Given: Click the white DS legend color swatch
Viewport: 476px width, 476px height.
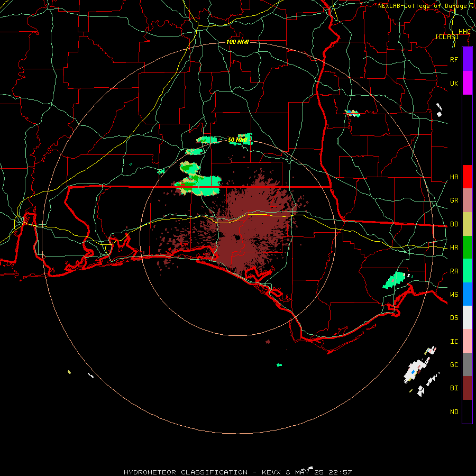Looking at the screenshot, I should pos(467,317).
